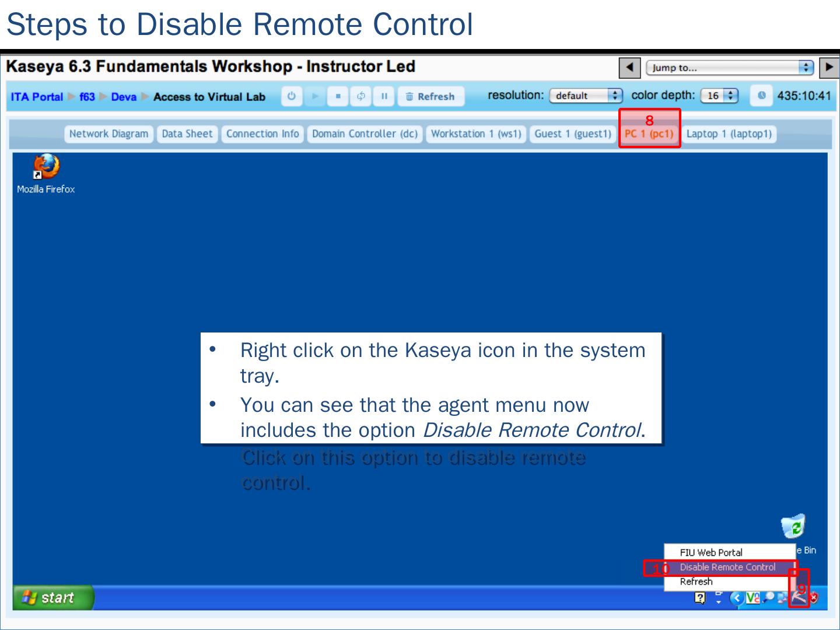Select the Access to Virtual Lab breadcrumb
Viewport: 840px width, 630px height.
tap(209, 97)
